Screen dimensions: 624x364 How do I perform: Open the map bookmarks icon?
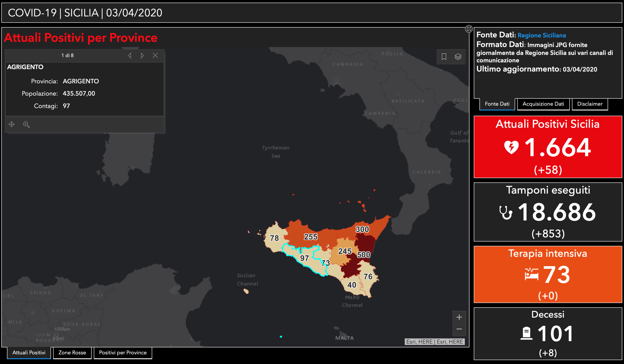[x=444, y=57]
